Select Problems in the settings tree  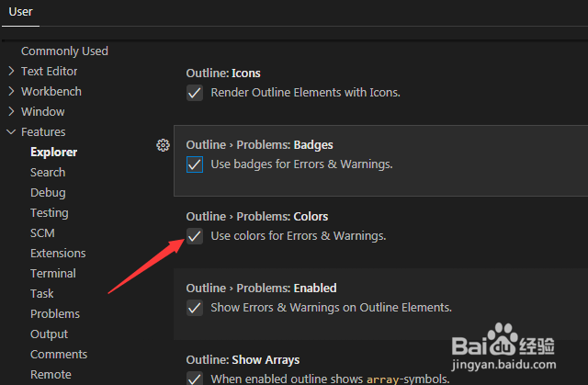click(55, 314)
